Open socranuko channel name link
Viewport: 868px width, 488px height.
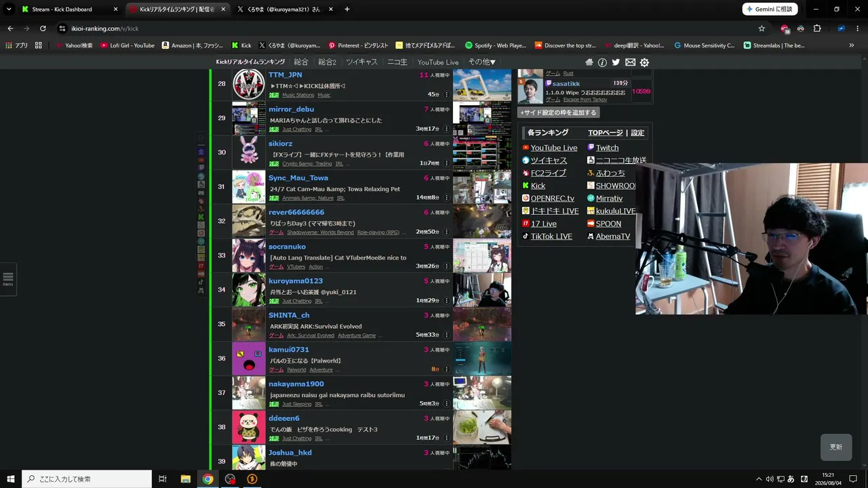287,247
